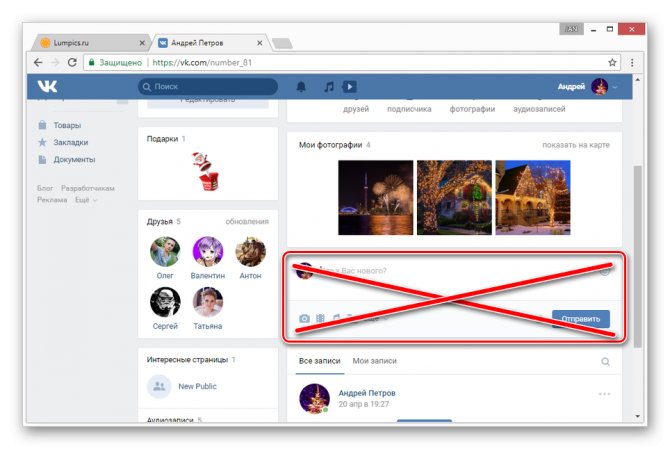
Task: Open lit house photo thumbnail
Action: coord(533,197)
